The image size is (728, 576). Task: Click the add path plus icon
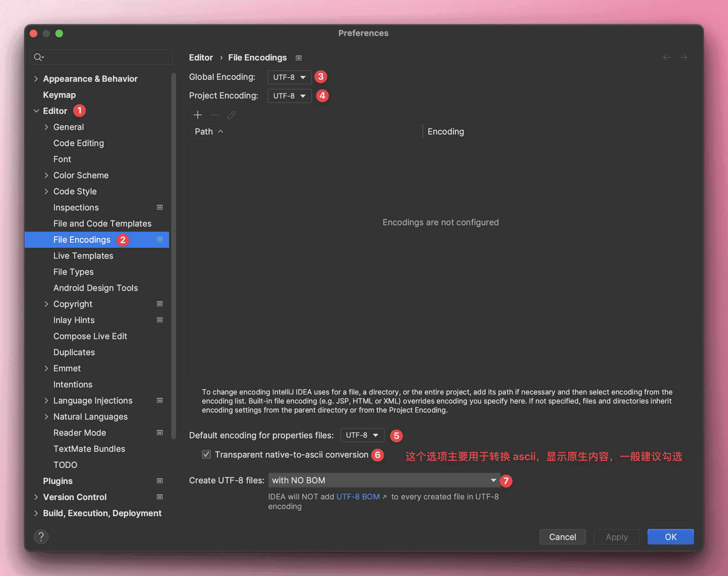pyautogui.click(x=198, y=115)
